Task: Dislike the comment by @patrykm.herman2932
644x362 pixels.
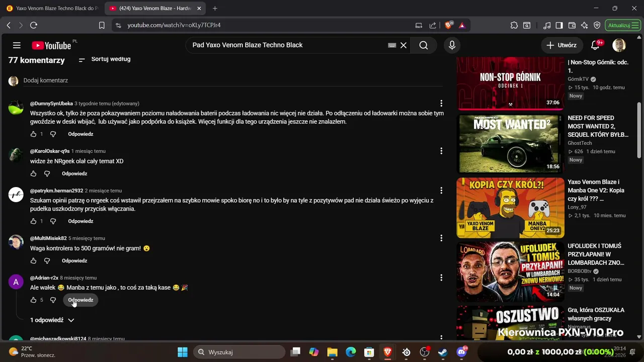Action: tap(53, 221)
